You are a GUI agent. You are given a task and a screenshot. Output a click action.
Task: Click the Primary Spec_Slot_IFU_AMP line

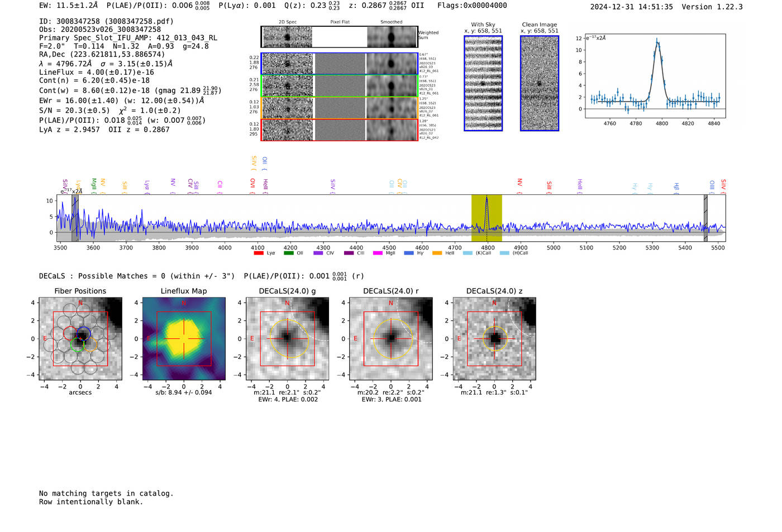click(128, 38)
